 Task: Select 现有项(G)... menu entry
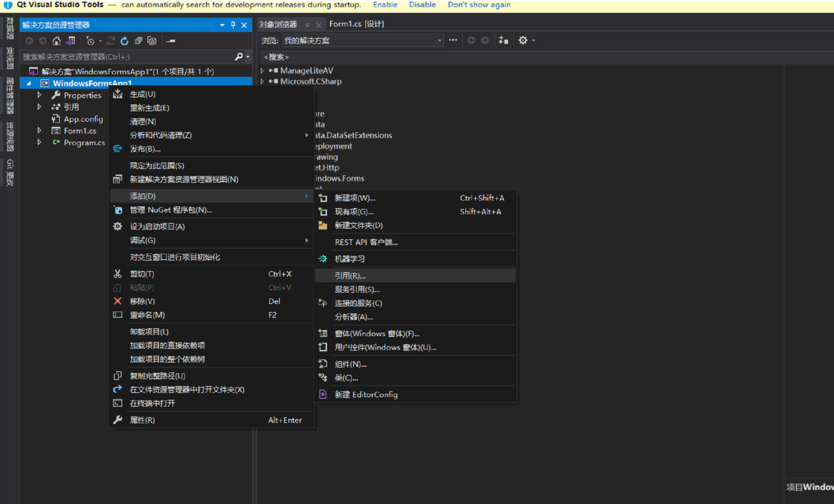(415, 212)
